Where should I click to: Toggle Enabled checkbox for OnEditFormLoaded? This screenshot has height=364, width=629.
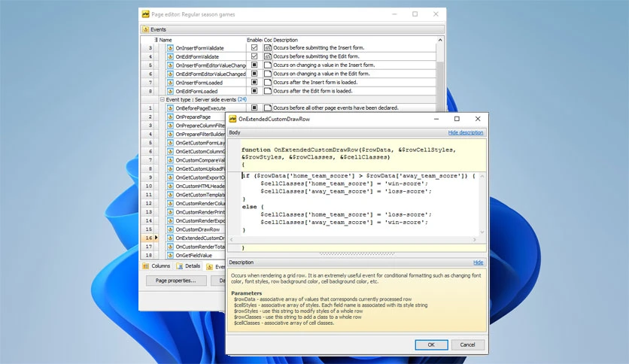click(x=254, y=91)
